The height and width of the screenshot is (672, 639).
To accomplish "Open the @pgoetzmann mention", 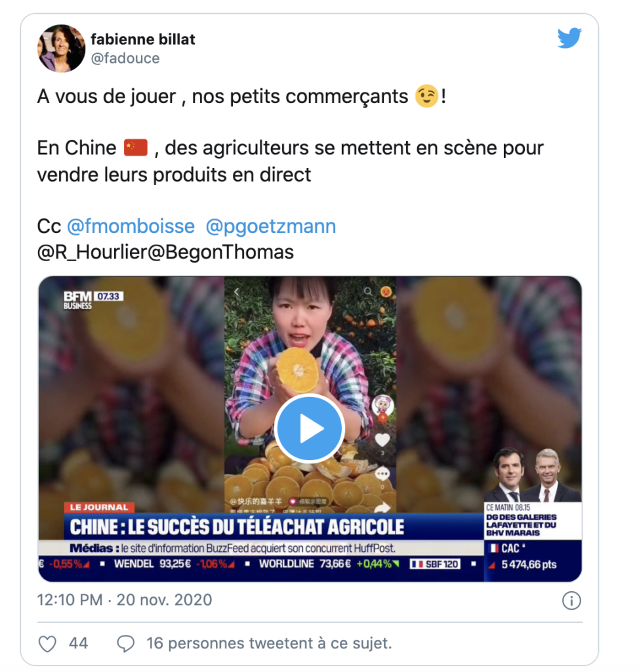I will [x=271, y=226].
